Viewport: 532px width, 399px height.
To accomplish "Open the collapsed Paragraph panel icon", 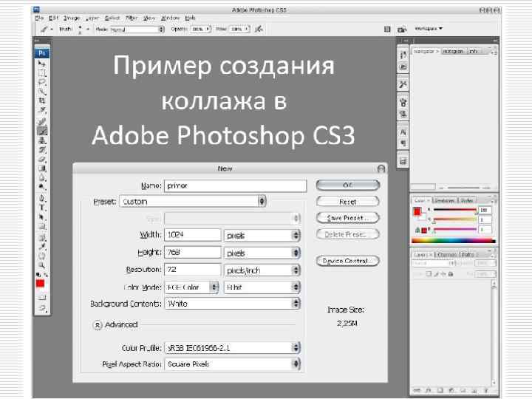I will (x=403, y=143).
